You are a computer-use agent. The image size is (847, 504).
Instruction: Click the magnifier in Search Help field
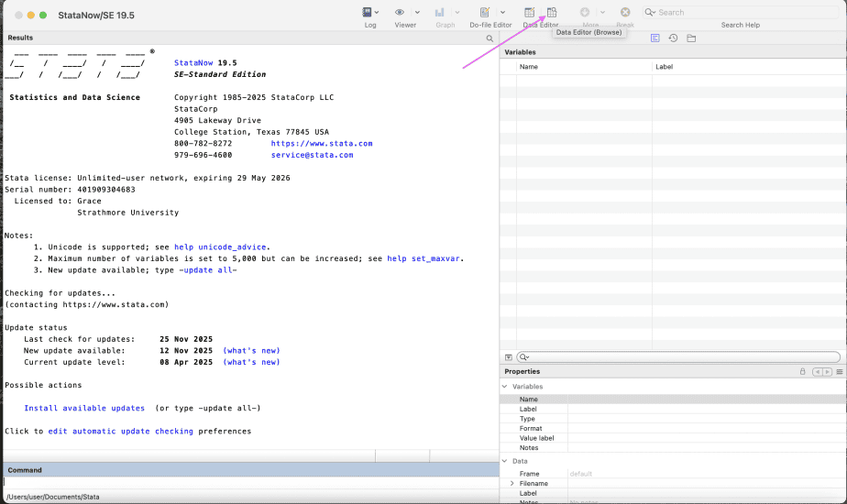click(x=650, y=13)
